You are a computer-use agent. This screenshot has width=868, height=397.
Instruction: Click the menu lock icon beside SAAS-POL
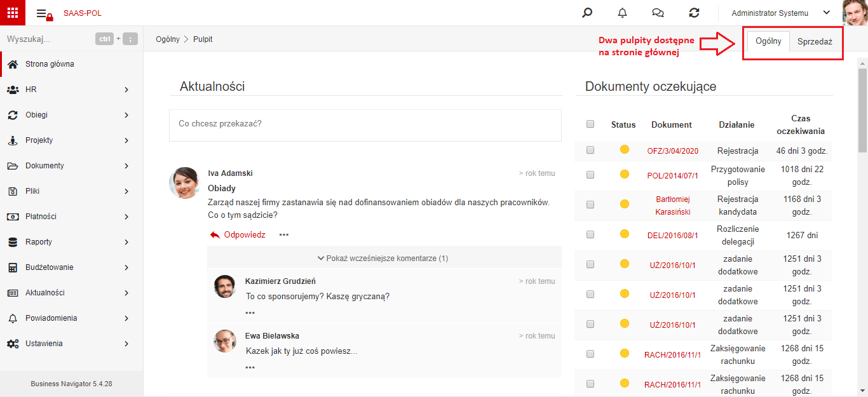click(44, 13)
